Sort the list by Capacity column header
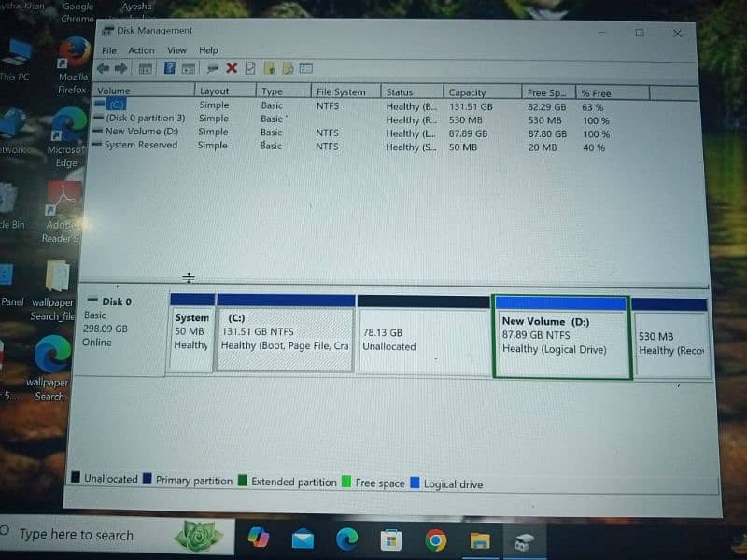747x560 pixels. coord(467,92)
